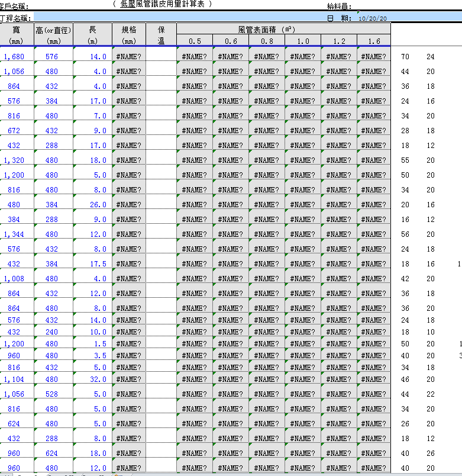Select the width cell showing 1,344
Image resolution: width=462 pixels, height=476 pixels.
tap(17, 231)
